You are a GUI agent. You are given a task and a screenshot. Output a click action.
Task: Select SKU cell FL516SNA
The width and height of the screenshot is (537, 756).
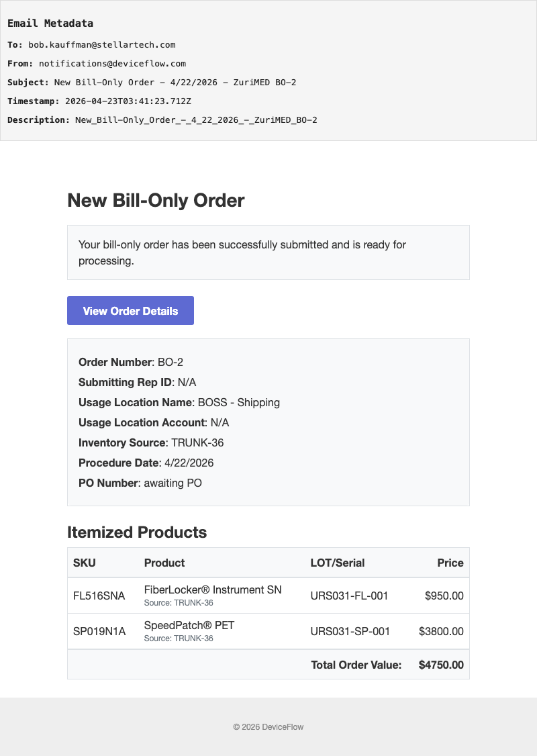pyautogui.click(x=99, y=596)
